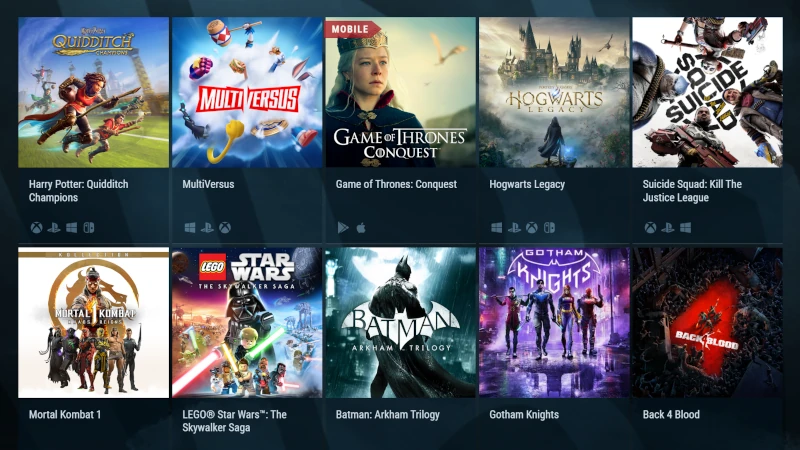Open the MultiVersus cover art
Image resolution: width=800 pixels, height=450 pixels.
247,92
